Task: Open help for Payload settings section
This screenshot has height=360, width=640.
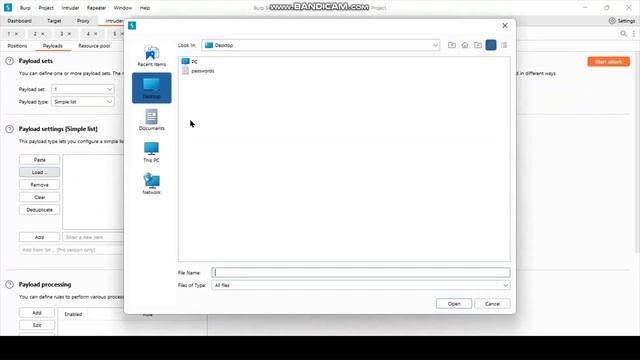Action: click(x=9, y=129)
